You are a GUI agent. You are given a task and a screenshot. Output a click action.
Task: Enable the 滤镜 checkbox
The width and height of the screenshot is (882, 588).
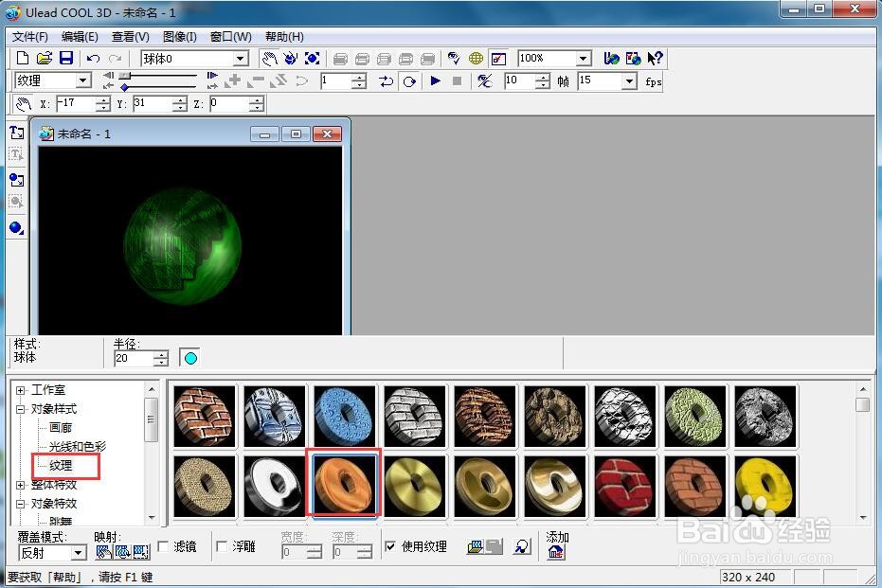point(164,546)
